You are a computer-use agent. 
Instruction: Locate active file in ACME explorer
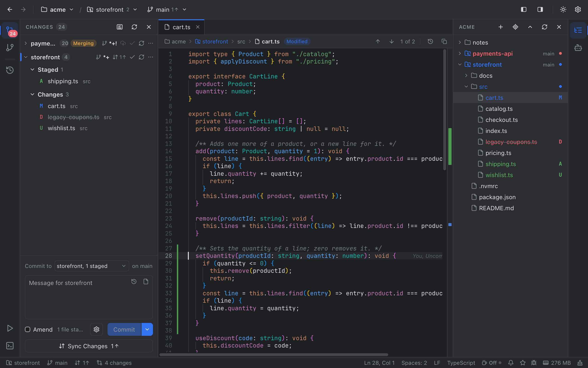(x=515, y=27)
